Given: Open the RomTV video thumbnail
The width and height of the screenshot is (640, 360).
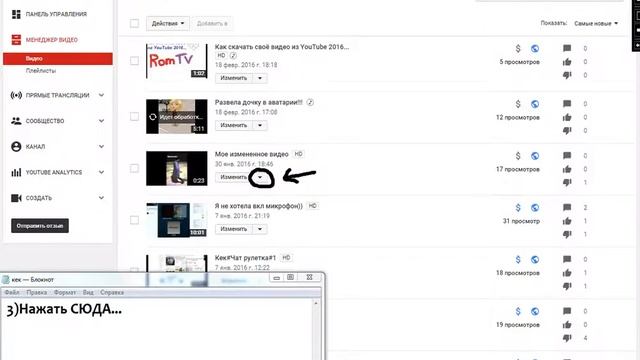Looking at the screenshot, I should click(177, 61).
